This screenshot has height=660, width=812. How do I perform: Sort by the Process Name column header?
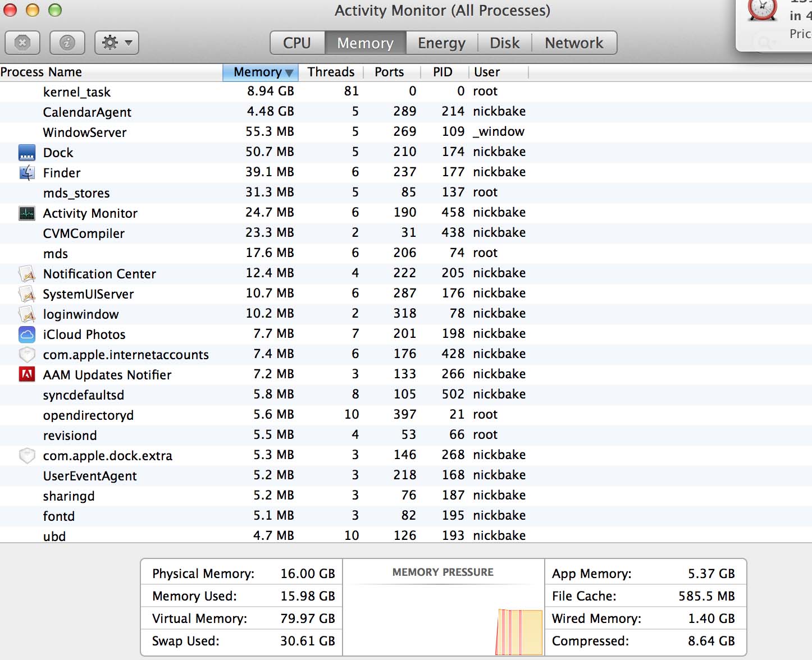coord(111,72)
